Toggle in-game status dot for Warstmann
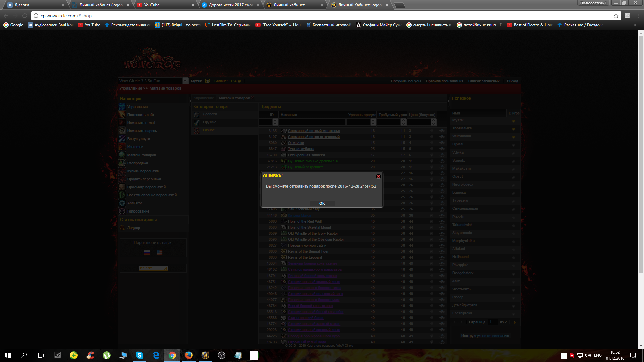The width and height of the screenshot is (644, 362). [513, 137]
